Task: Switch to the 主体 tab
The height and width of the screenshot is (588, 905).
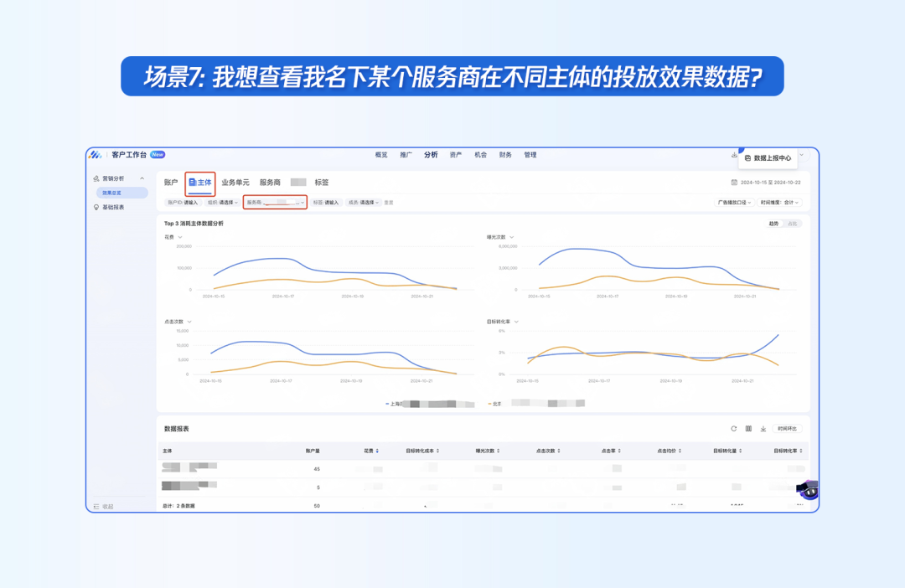Action: tap(200, 183)
